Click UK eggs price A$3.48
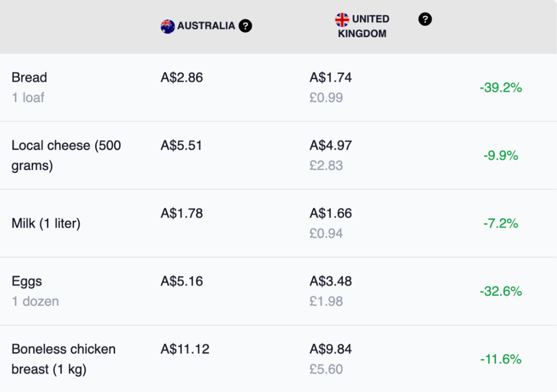Image resolution: width=557 pixels, height=392 pixels. click(x=330, y=281)
